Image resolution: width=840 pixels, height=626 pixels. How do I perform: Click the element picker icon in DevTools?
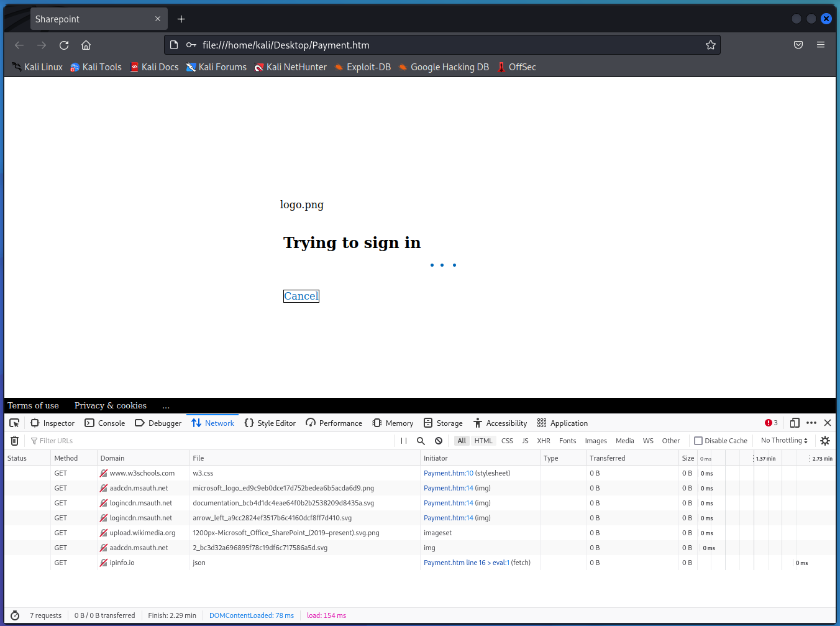(x=14, y=423)
